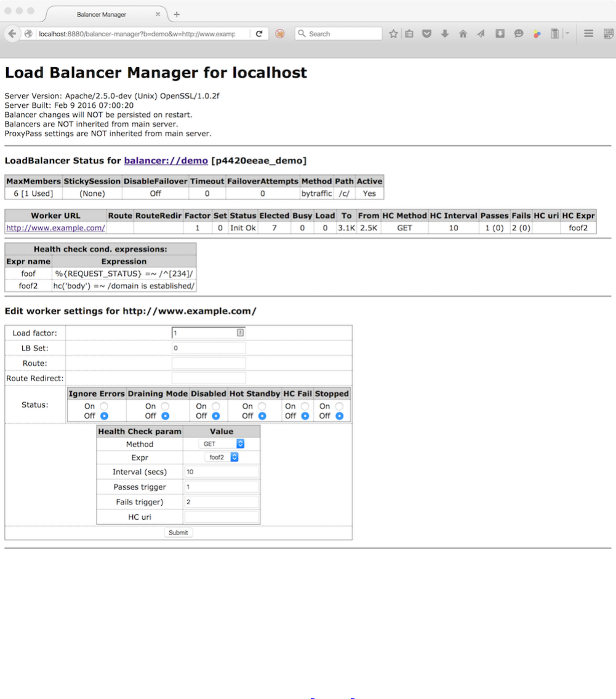Set Disabled status to On
This screenshot has width=616, height=699.
(x=216, y=406)
